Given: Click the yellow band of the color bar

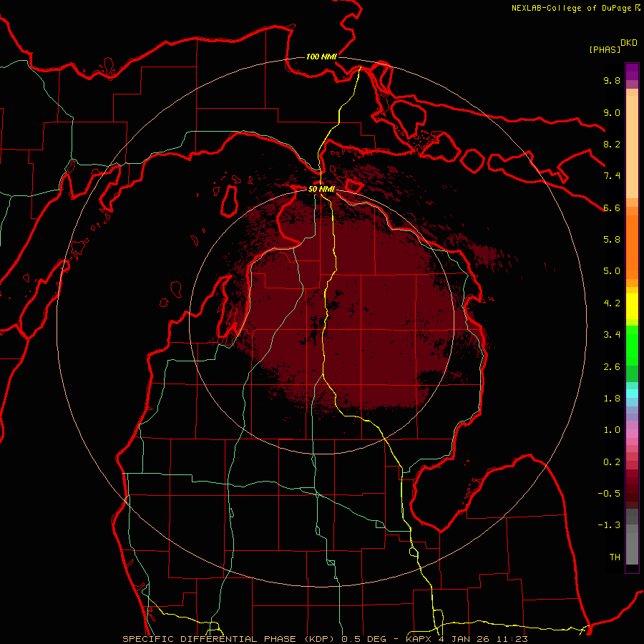Looking at the screenshot, I should click(632, 306).
